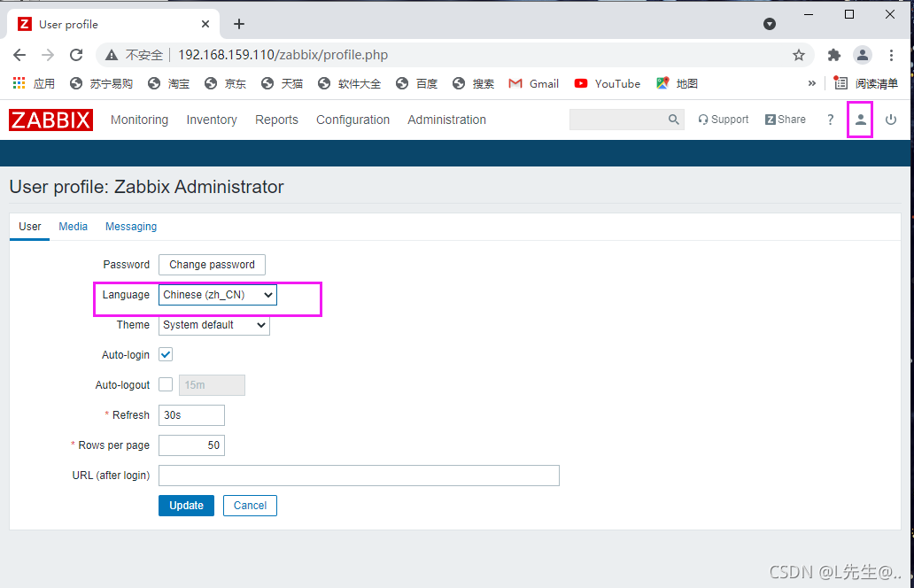
Task: Open the Chrome three-dot menu
Action: point(891,55)
